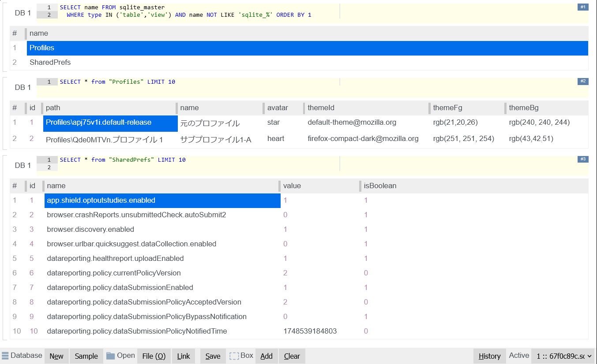The image size is (597, 364).
Task: Open the query History
Action: [x=489, y=356]
